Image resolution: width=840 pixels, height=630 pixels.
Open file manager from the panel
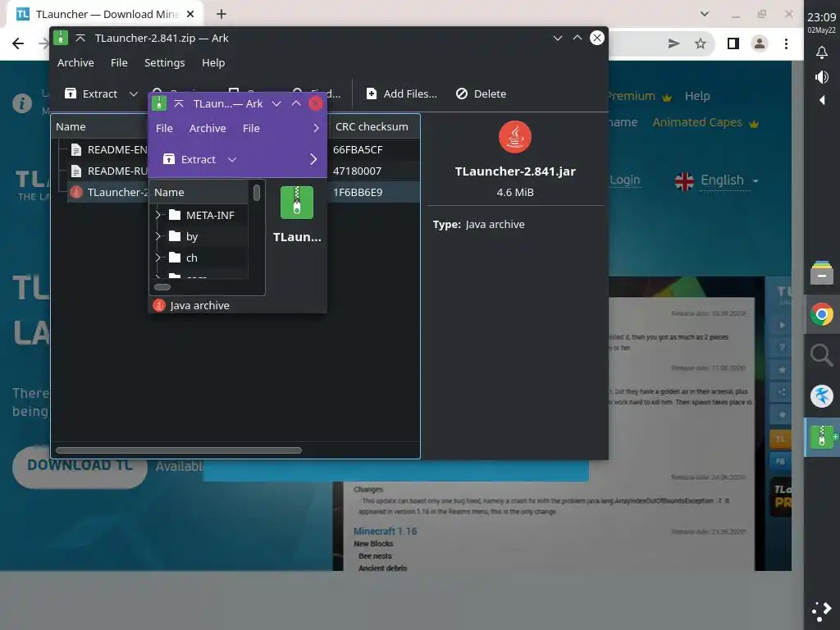coord(822,273)
